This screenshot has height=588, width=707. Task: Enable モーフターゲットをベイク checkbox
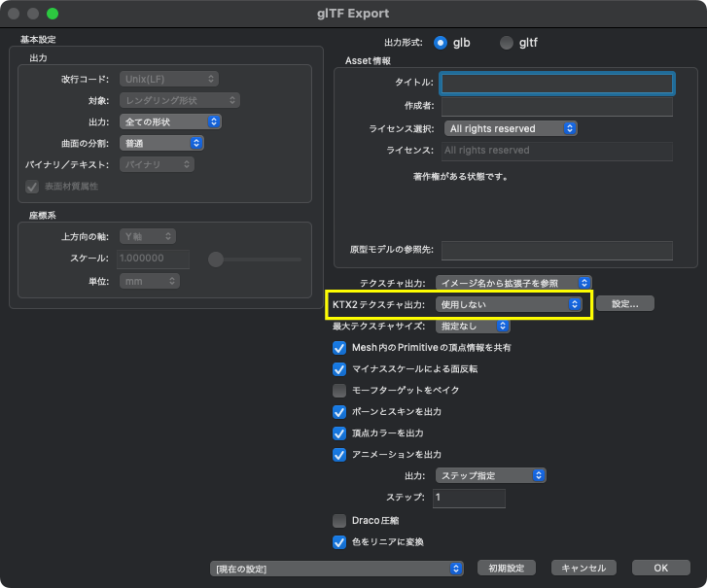[339, 390]
